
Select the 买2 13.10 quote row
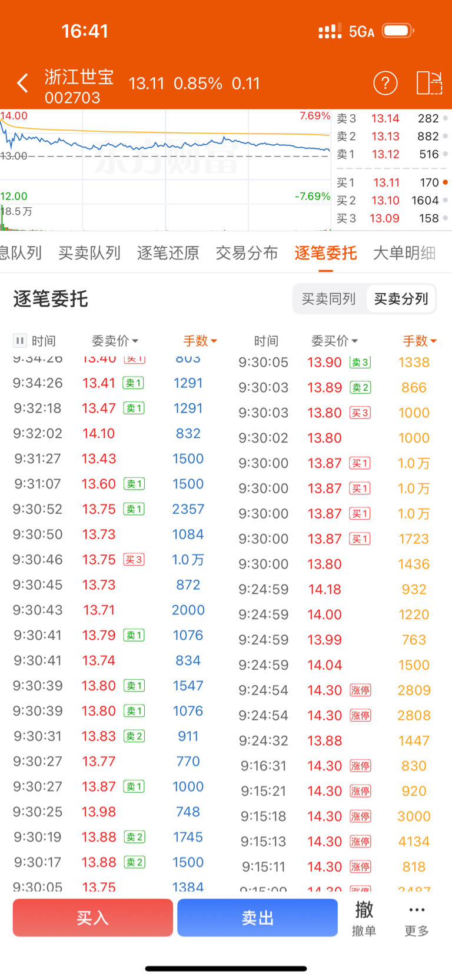[392, 201]
